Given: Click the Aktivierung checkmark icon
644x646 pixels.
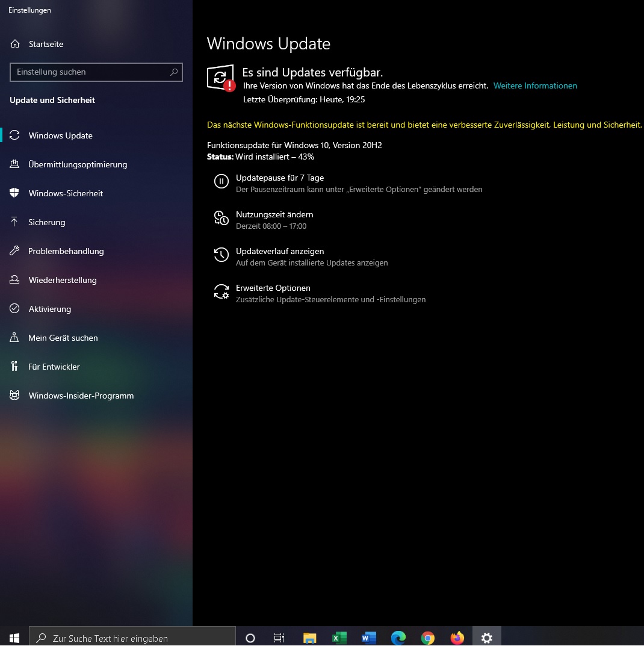Looking at the screenshot, I should click(15, 309).
